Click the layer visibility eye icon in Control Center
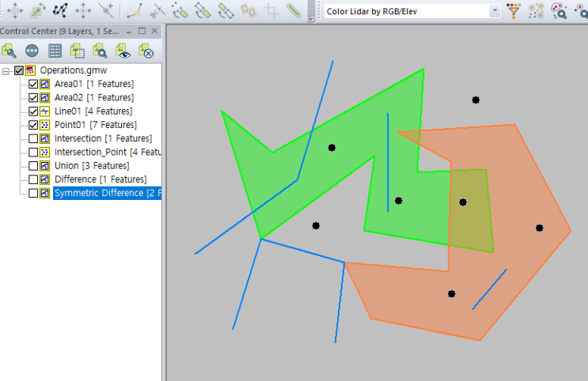This screenshot has width=588, height=381. click(123, 51)
